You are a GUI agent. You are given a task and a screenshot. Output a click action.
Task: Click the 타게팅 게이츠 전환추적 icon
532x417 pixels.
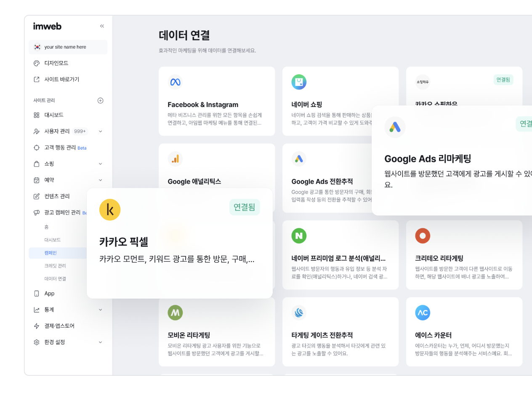[x=299, y=313]
